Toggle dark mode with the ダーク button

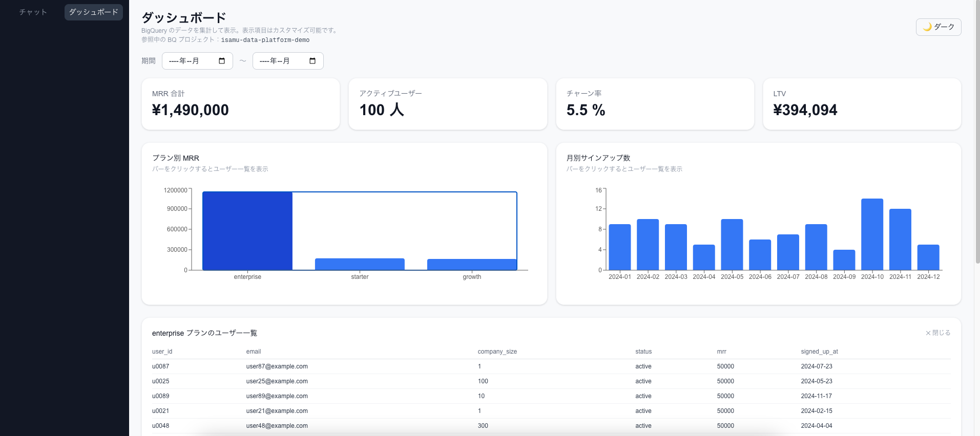point(938,27)
